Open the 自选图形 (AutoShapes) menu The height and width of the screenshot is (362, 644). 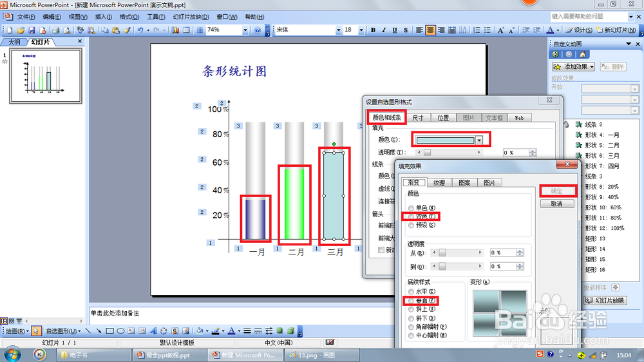pos(63,331)
